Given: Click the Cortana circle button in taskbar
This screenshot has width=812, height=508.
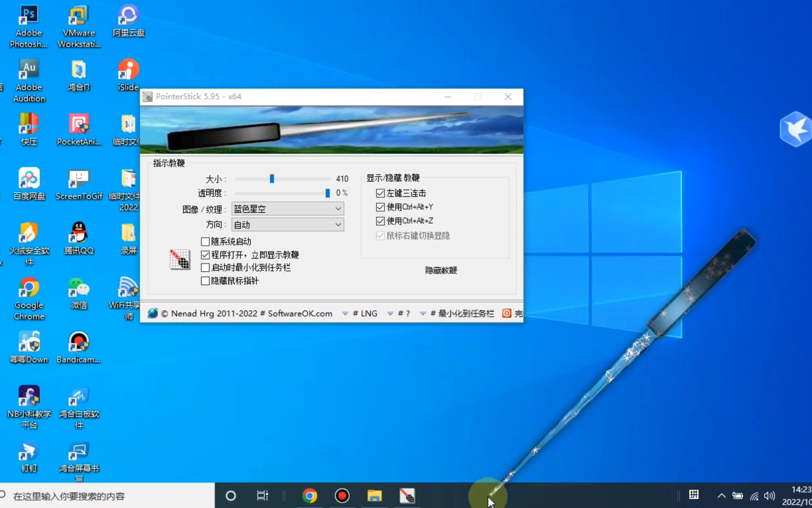Looking at the screenshot, I should click(231, 496).
